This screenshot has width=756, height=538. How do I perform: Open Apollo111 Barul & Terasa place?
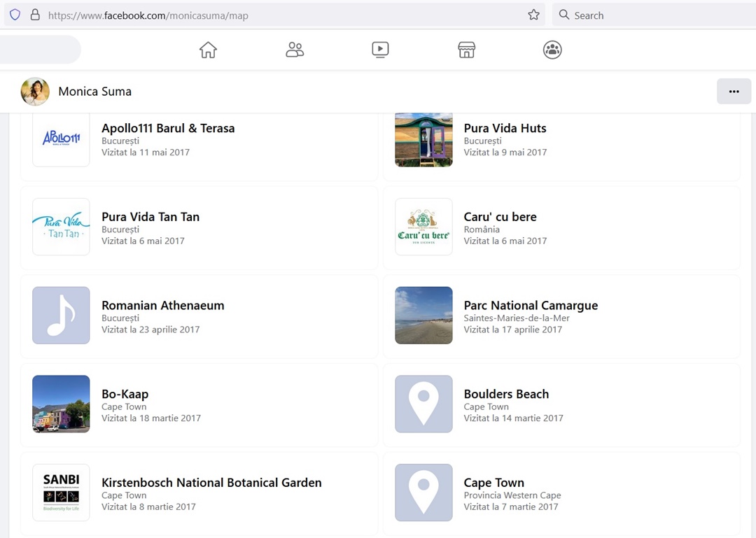pyautogui.click(x=168, y=129)
